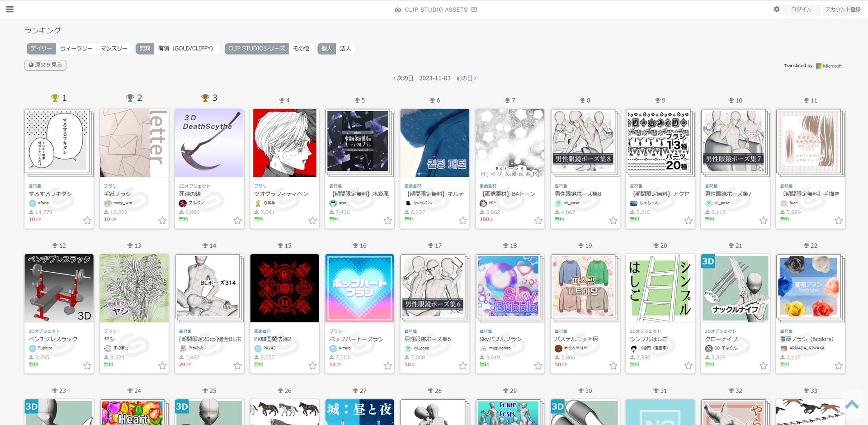
Task: Select the その他 filter
Action: [x=301, y=48]
